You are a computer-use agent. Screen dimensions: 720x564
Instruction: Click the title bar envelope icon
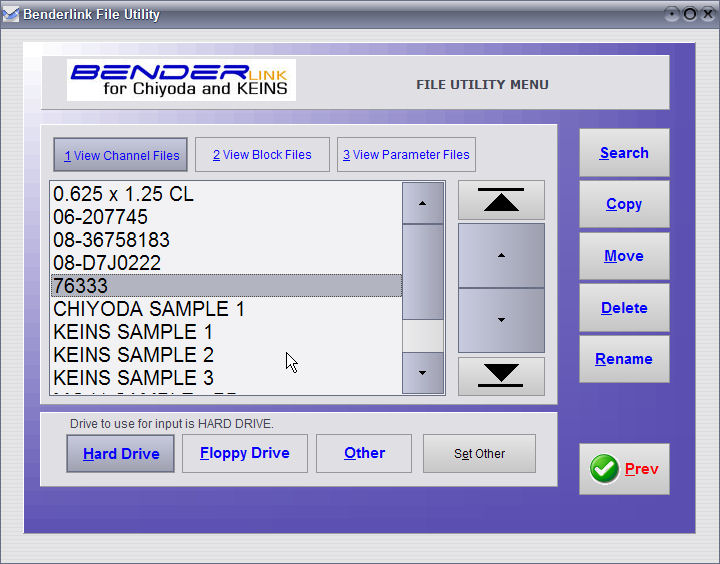[x=11, y=15]
